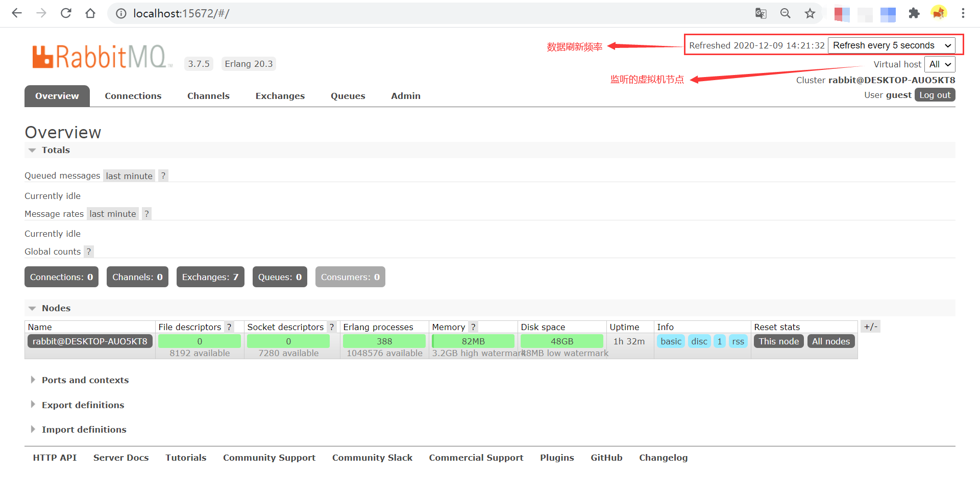Click the disc info tag
Viewport: 980px width, 501px height.
pos(699,341)
